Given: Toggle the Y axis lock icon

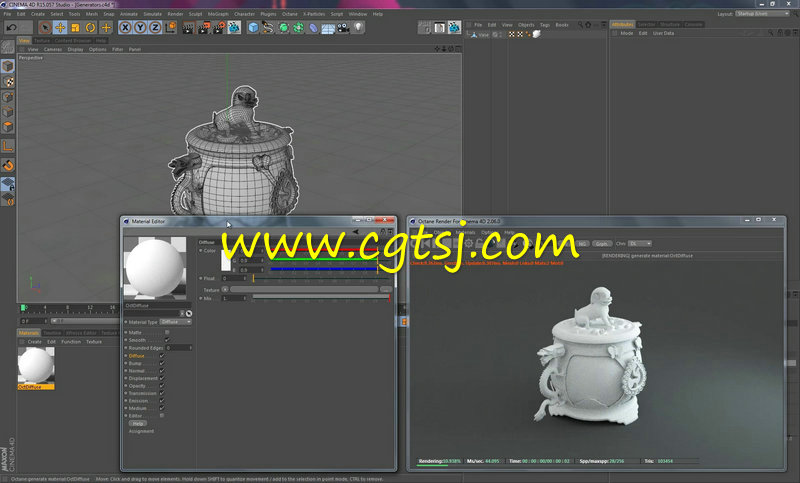Looking at the screenshot, I should (x=140, y=28).
